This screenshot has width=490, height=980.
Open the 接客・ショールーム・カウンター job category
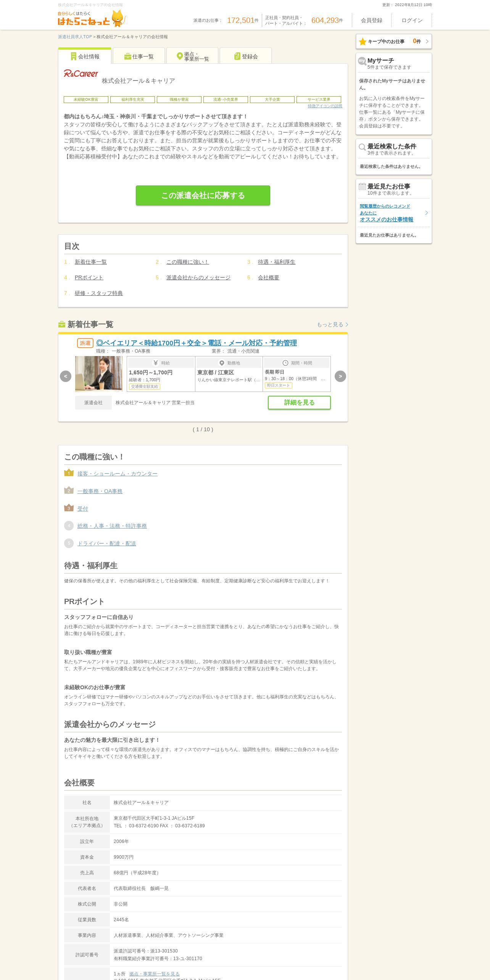click(x=118, y=474)
